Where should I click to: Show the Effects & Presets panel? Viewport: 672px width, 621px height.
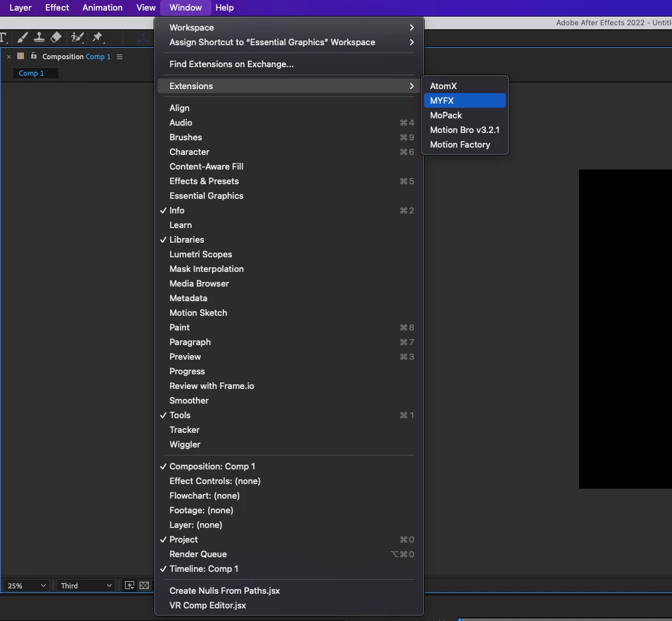point(289,181)
